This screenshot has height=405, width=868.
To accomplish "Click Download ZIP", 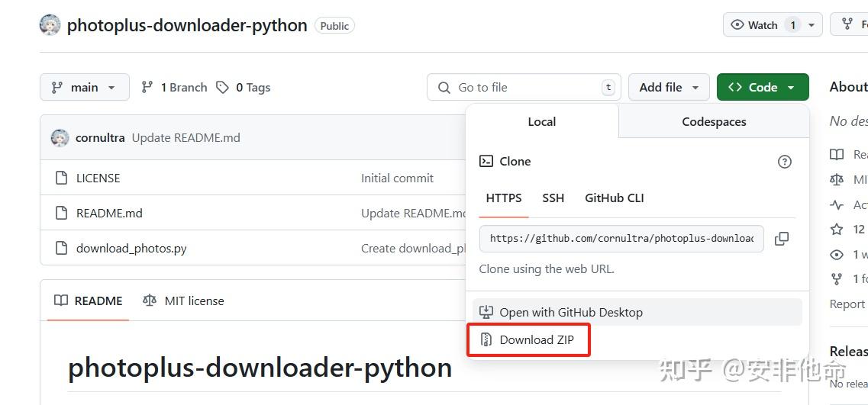I will click(536, 340).
